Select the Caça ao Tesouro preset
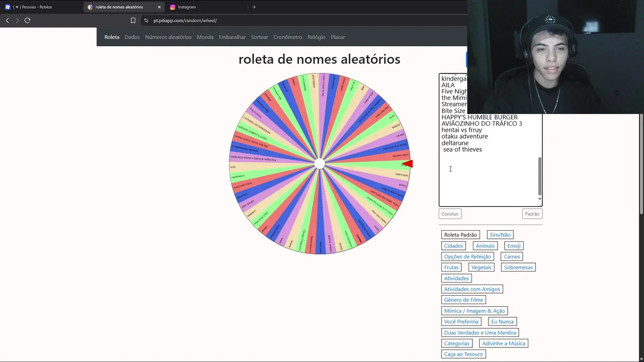This screenshot has width=644, height=362. click(x=463, y=354)
